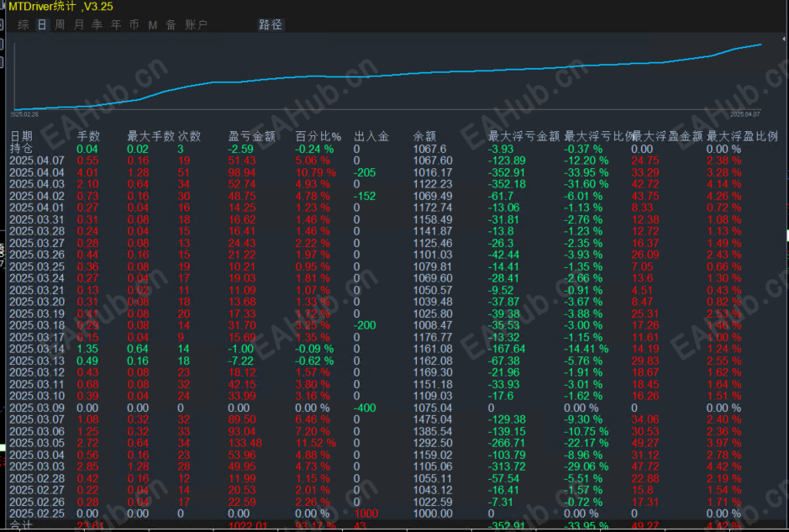Click the 百分比% column header

[x=318, y=136]
